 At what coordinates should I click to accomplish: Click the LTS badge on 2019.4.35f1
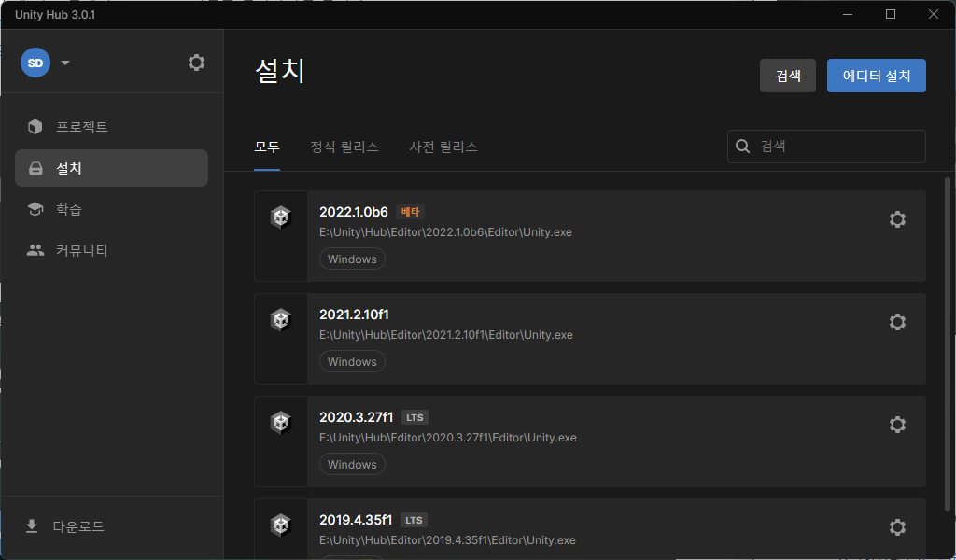click(x=414, y=521)
